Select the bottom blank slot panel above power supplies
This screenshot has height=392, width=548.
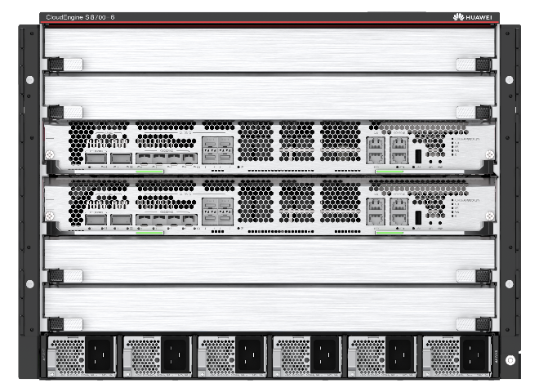(x=270, y=308)
